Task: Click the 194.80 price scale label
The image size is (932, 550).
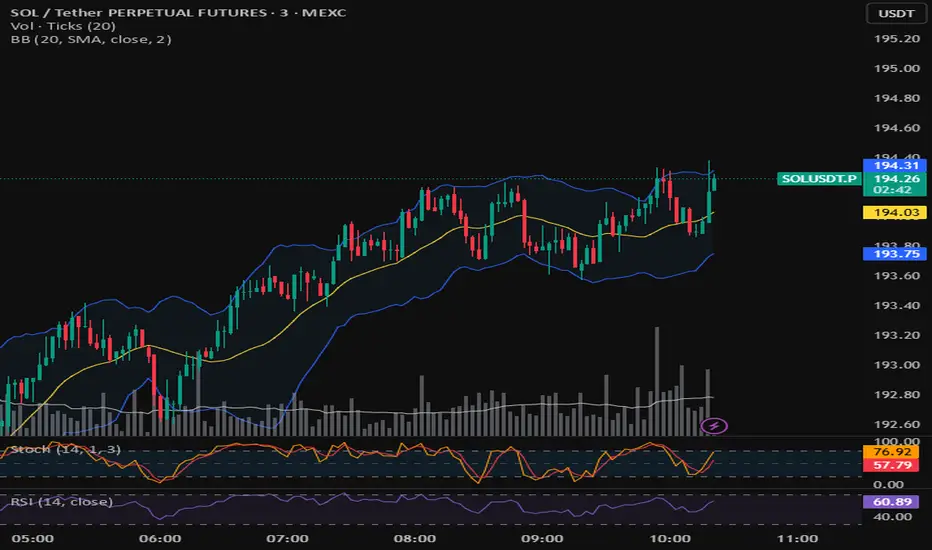Action: click(896, 98)
